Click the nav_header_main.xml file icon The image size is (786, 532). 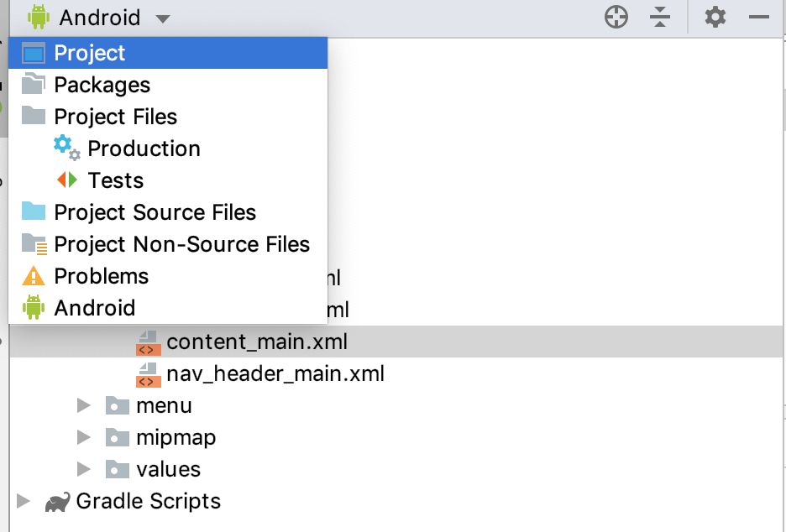click(x=148, y=374)
